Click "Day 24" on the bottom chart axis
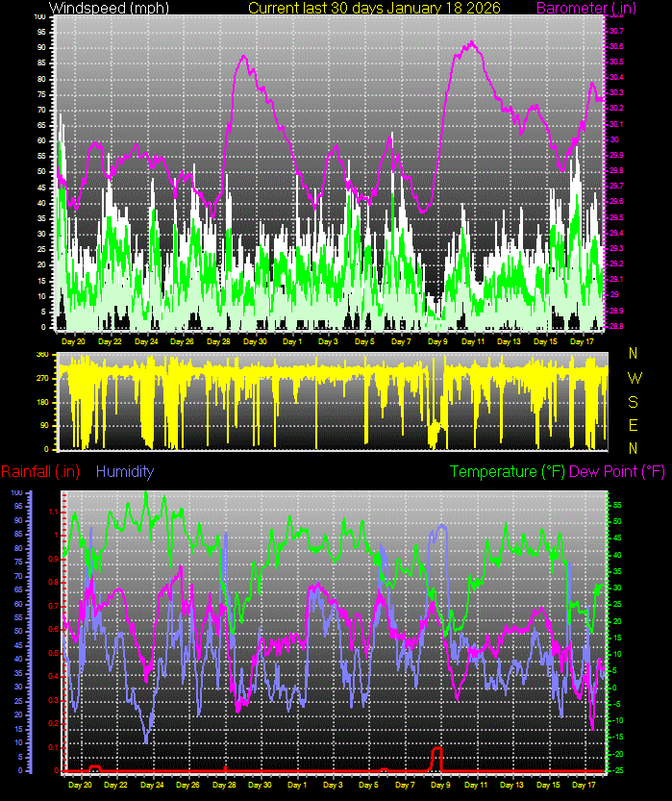672x801 pixels. point(151,786)
